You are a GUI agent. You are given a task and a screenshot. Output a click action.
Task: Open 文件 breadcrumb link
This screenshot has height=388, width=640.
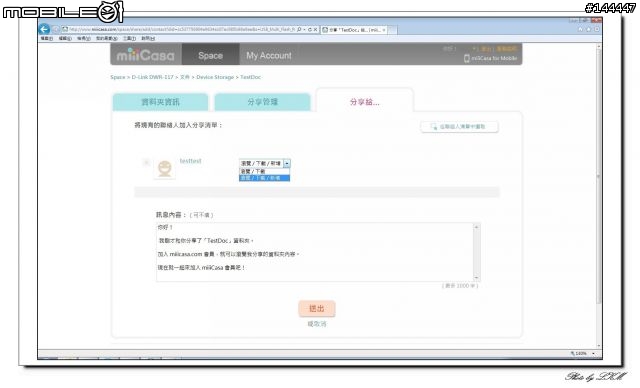click(x=184, y=77)
